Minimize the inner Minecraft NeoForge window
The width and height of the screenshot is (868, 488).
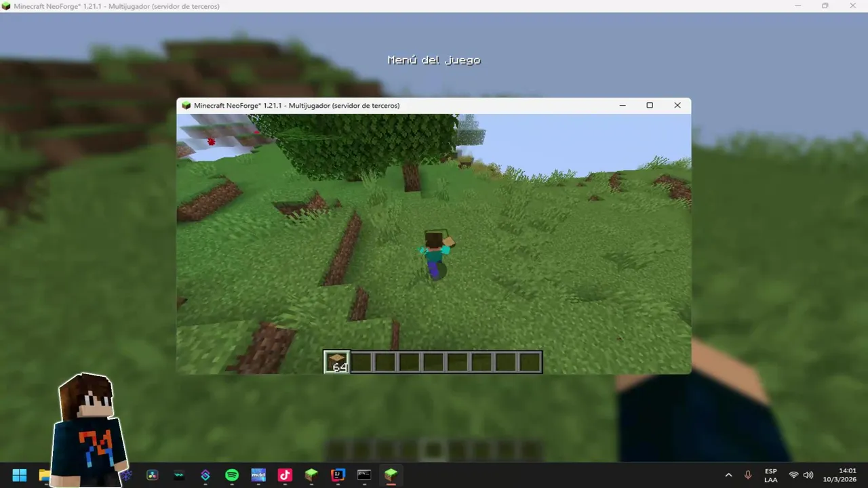623,106
